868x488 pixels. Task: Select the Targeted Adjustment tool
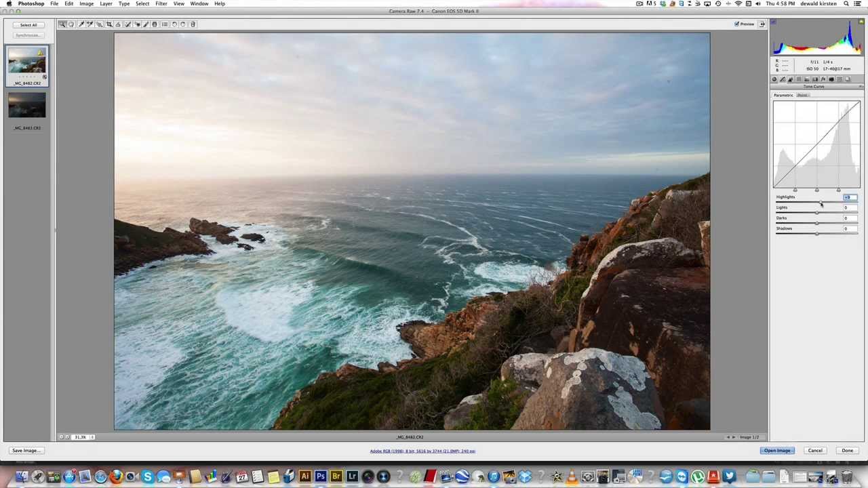pyautogui.click(x=100, y=24)
